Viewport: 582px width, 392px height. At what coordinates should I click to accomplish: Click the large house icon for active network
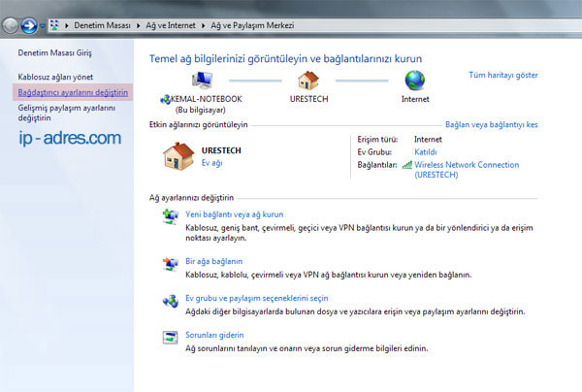pyautogui.click(x=177, y=156)
